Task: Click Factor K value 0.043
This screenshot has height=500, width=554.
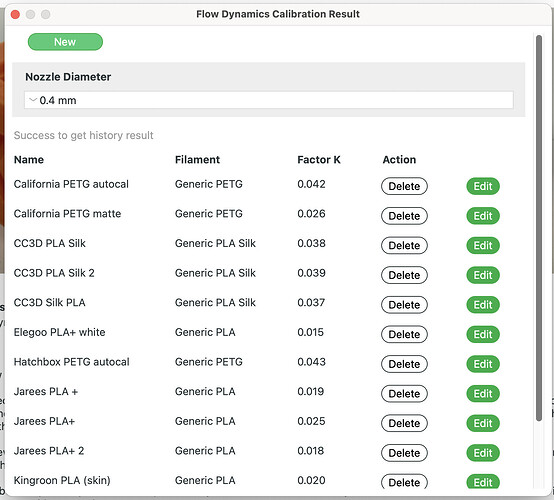Action: tap(311, 362)
